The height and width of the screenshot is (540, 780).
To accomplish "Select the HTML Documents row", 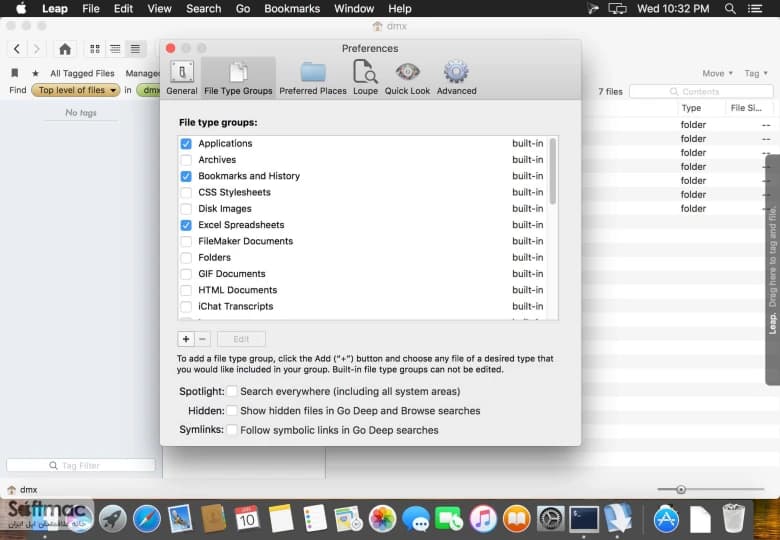I will click(362, 290).
